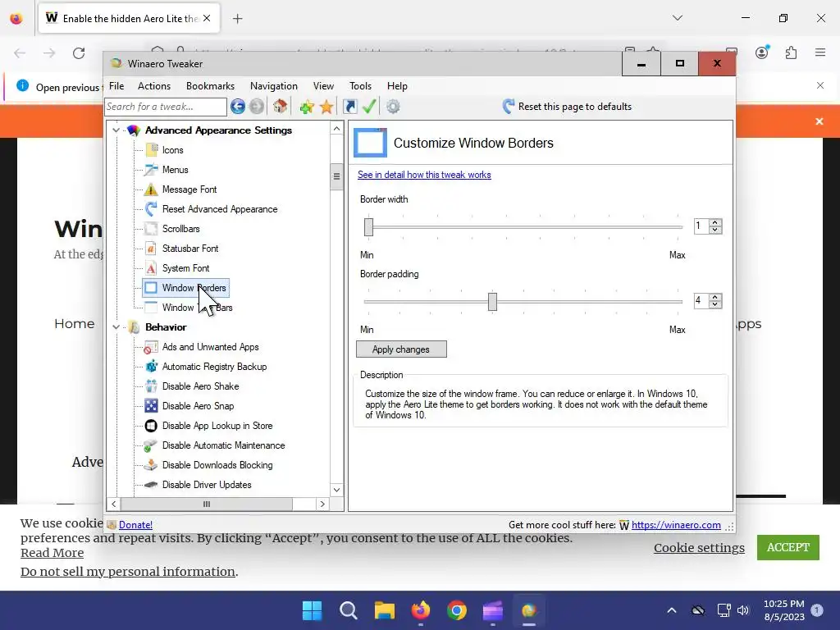The height and width of the screenshot is (630, 840).
Task: Open Firefox tab list dropdown chevron
Action: pos(678,18)
